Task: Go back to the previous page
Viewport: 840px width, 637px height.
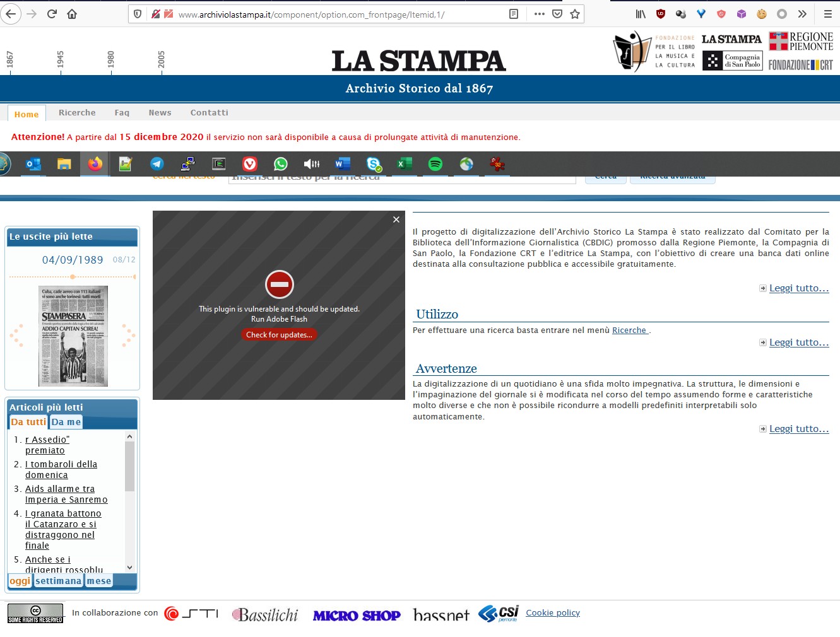Action: tap(11, 14)
